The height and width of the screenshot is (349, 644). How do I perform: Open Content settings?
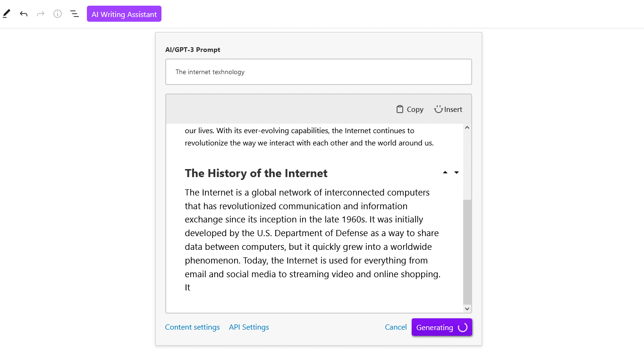pyautogui.click(x=192, y=327)
